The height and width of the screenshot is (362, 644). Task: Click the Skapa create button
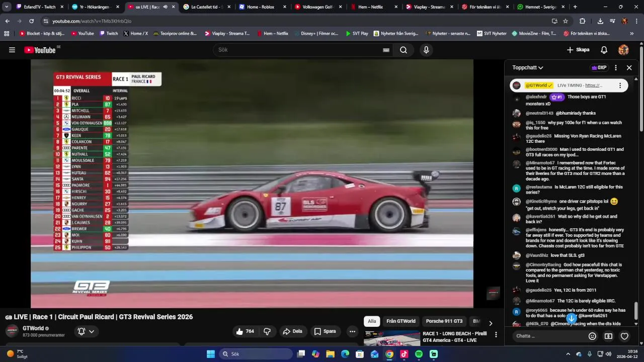pos(578,50)
